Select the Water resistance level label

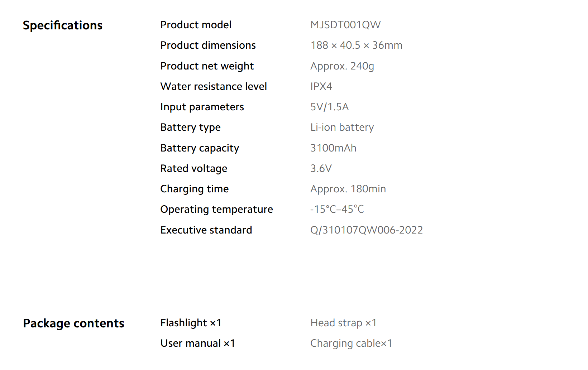[214, 86]
